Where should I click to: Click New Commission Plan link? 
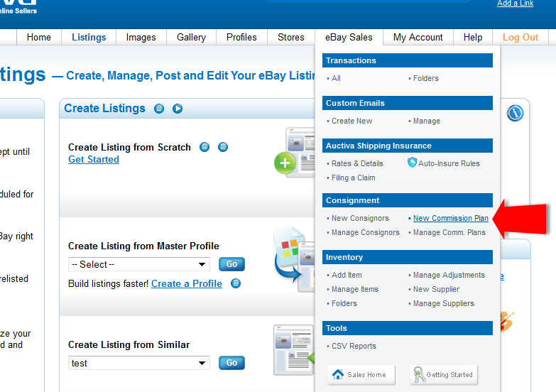(451, 218)
